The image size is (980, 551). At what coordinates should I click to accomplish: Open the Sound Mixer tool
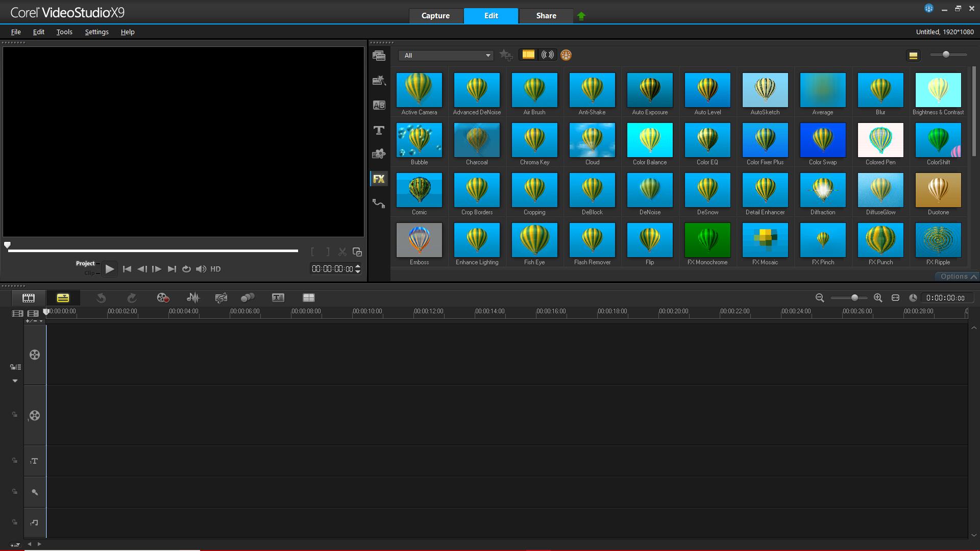coord(193,297)
